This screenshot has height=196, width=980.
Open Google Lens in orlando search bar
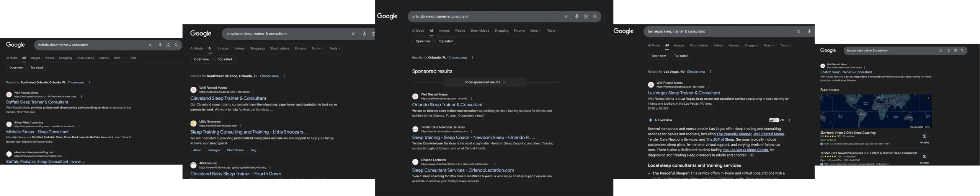[586, 17]
